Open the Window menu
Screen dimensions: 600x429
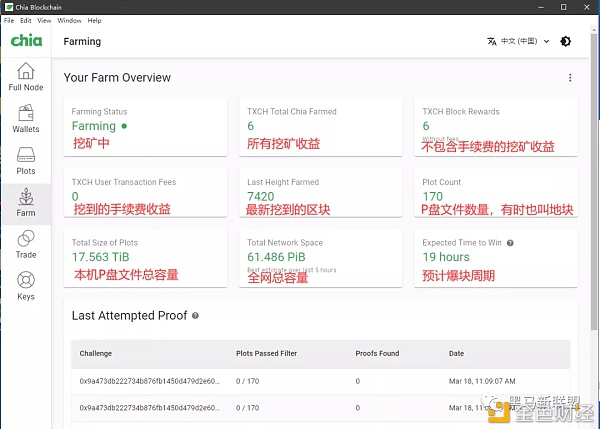(69, 21)
